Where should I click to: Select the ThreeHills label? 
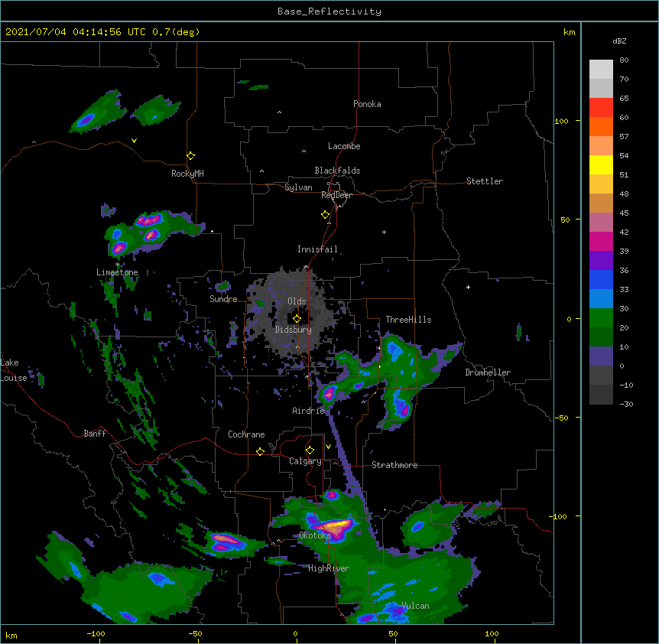[408, 320]
